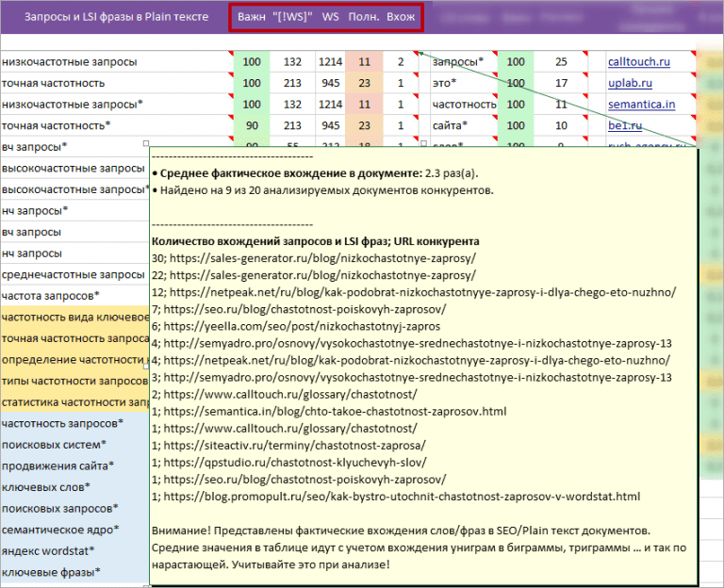Select cell 'высокочастотные запросы' without asterisk
724x588 pixels.
(74, 168)
